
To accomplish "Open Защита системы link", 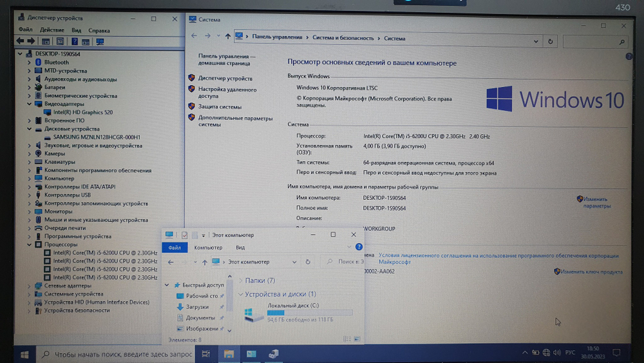I will (x=220, y=106).
